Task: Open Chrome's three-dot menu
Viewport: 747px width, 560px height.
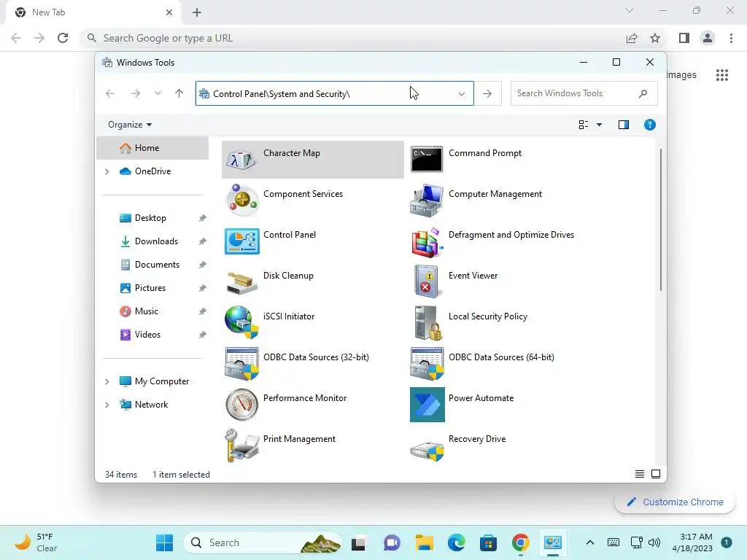Action: click(731, 38)
